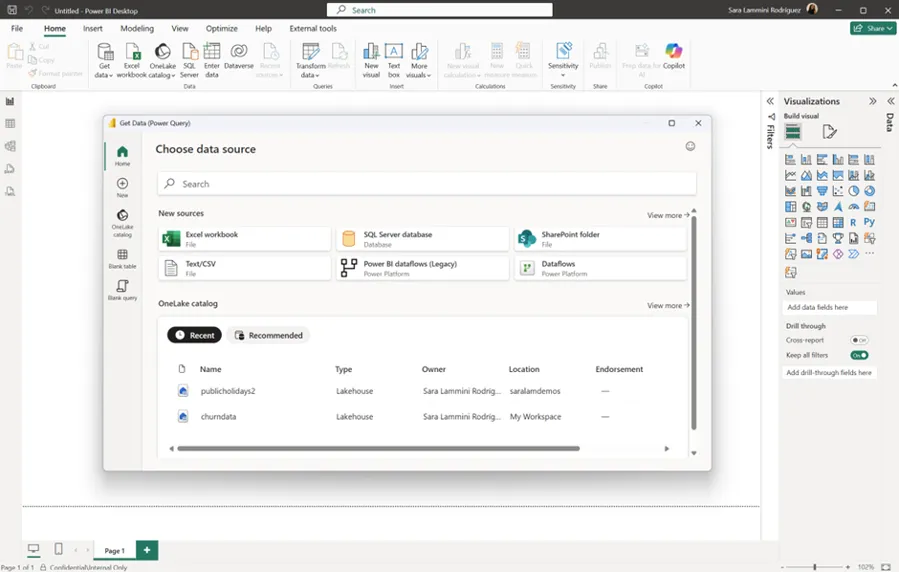Choose the Text/CSV source card
This screenshot has width=899, height=572.
[x=245, y=268]
